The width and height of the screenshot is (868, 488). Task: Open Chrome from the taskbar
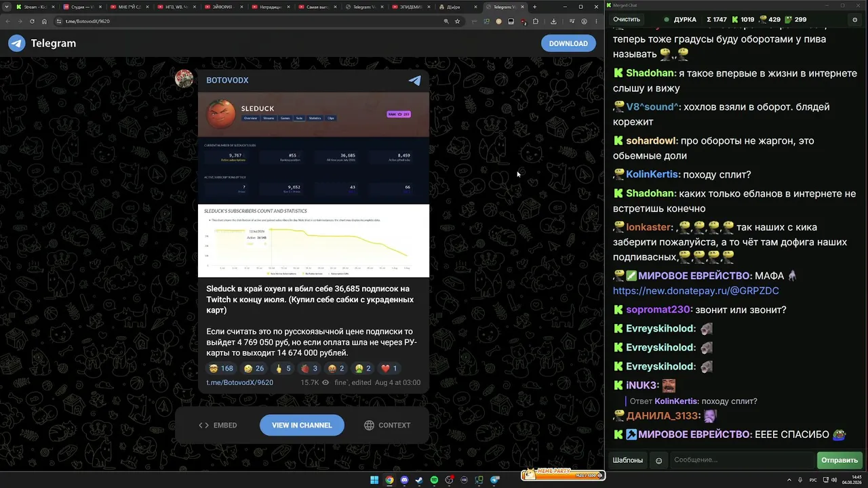coord(389,480)
